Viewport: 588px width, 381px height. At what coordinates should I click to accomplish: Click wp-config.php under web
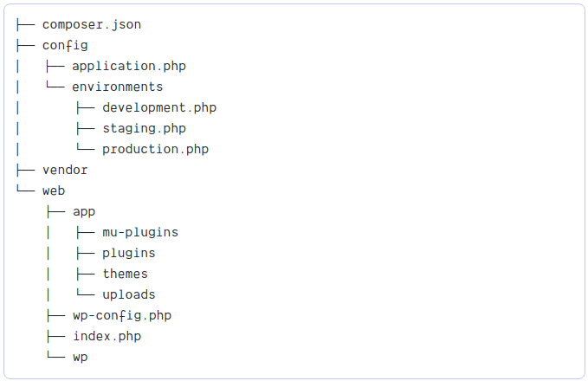[x=122, y=316]
